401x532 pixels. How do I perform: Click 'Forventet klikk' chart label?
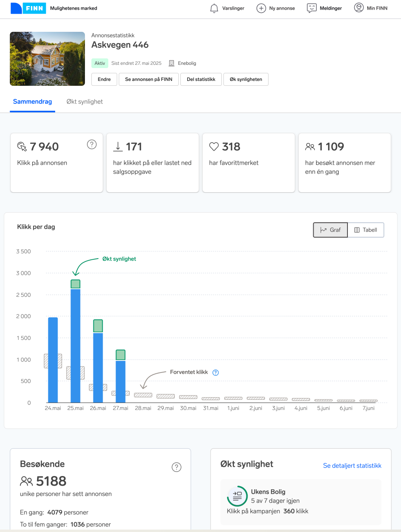(189, 372)
